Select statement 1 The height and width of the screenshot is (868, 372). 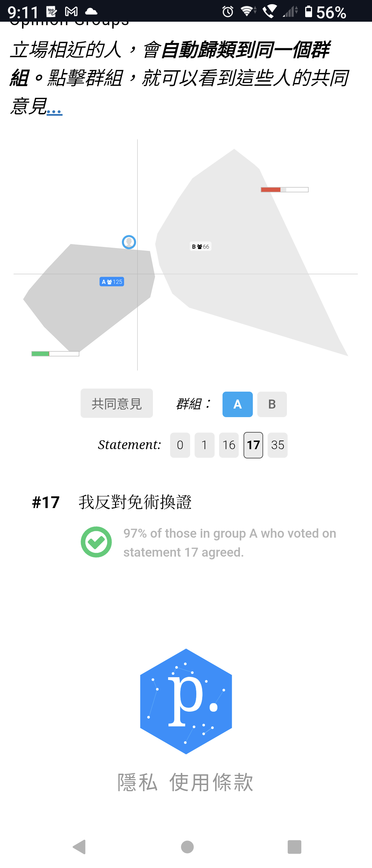pyautogui.click(x=205, y=445)
